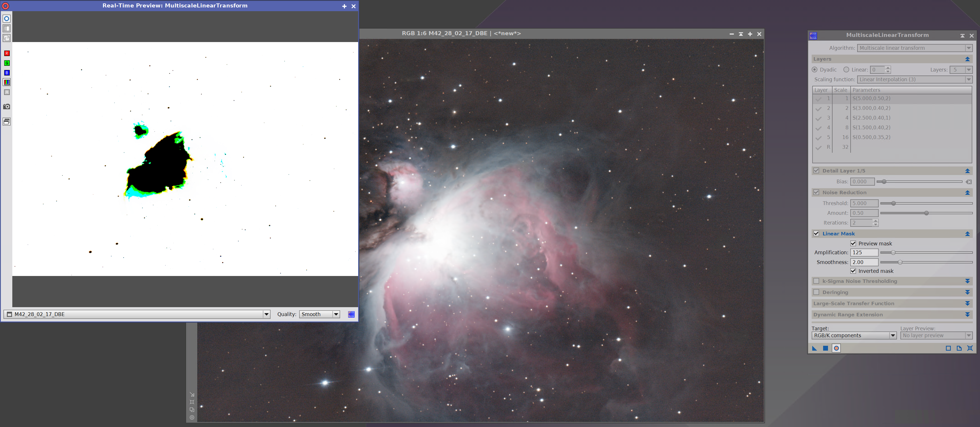Image resolution: width=980 pixels, height=427 pixels.
Task: Toggle the Noise Reduction checkbox
Action: [816, 192]
